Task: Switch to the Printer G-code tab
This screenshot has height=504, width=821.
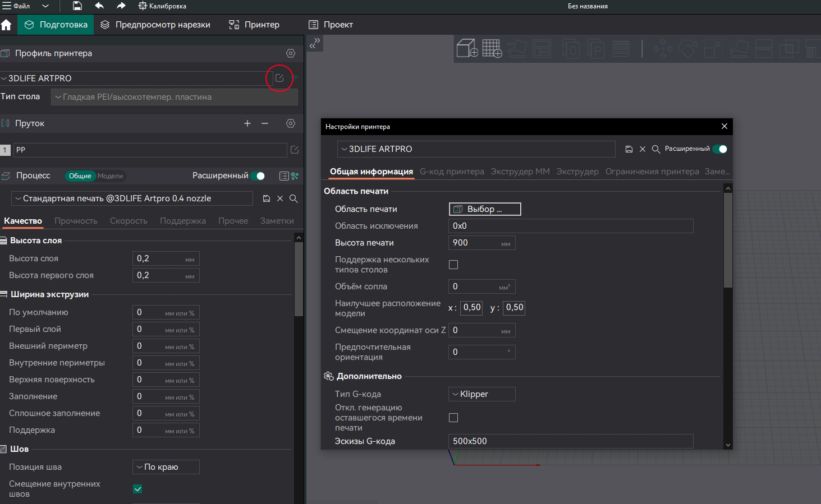Action: click(x=452, y=172)
